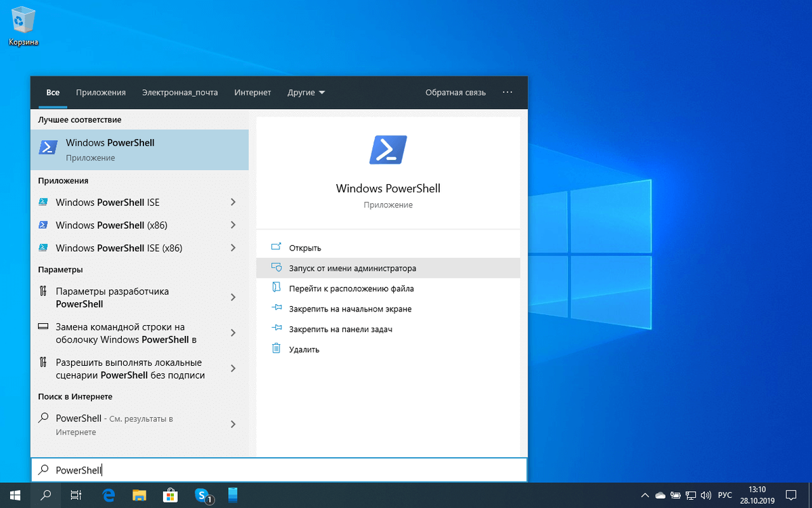Open the 'Другие' filter dropdown
The height and width of the screenshot is (508, 812).
306,92
